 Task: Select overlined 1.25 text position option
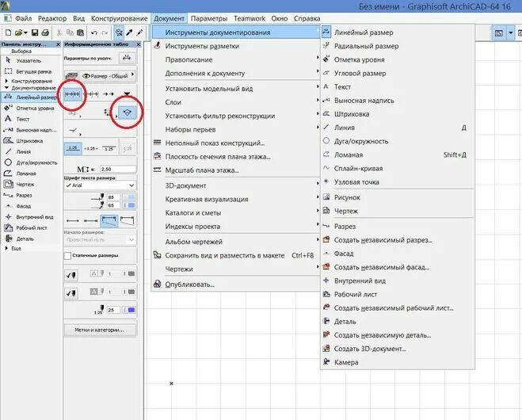tap(109, 148)
